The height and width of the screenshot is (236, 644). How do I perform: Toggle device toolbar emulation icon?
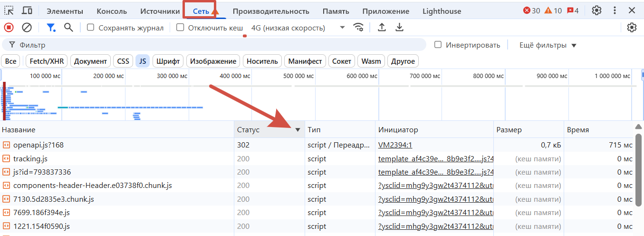[27, 10]
